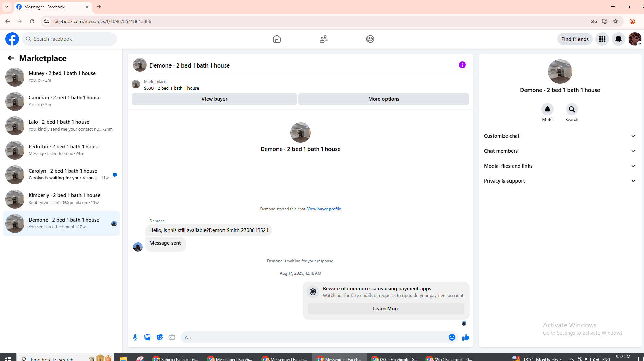
Task: Expand the Chat members section
Action: [560, 151]
